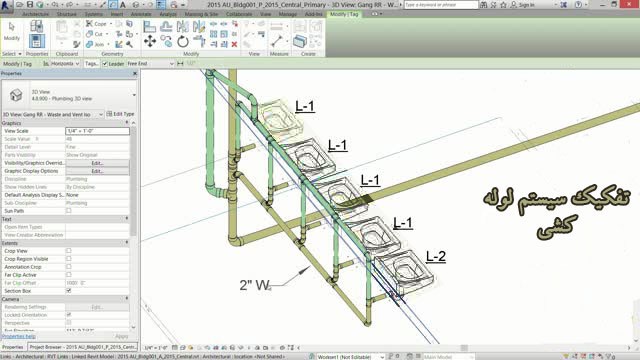Screen dimensions: 640x360
Task: Select the Offset tool in ribbon
Action: (x=166, y=27)
